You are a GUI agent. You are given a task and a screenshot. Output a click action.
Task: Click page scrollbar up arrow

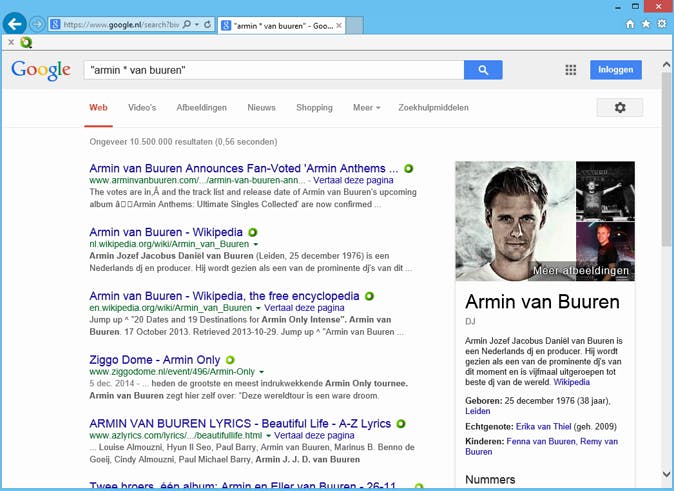coord(666,65)
